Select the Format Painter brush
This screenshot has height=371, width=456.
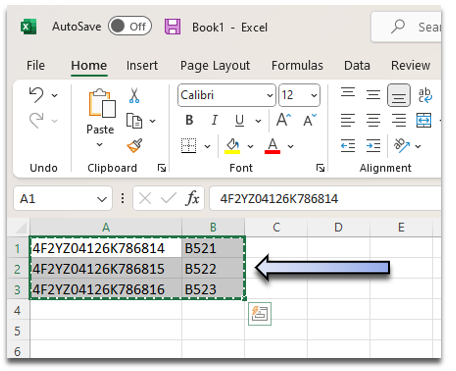coord(135,146)
